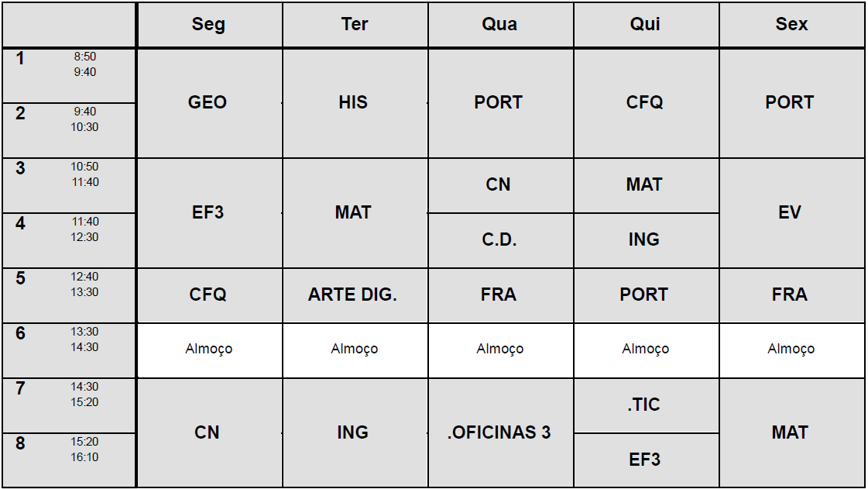Image resolution: width=868 pixels, height=489 pixels.
Task: Select the Qui column header
Action: [645, 25]
